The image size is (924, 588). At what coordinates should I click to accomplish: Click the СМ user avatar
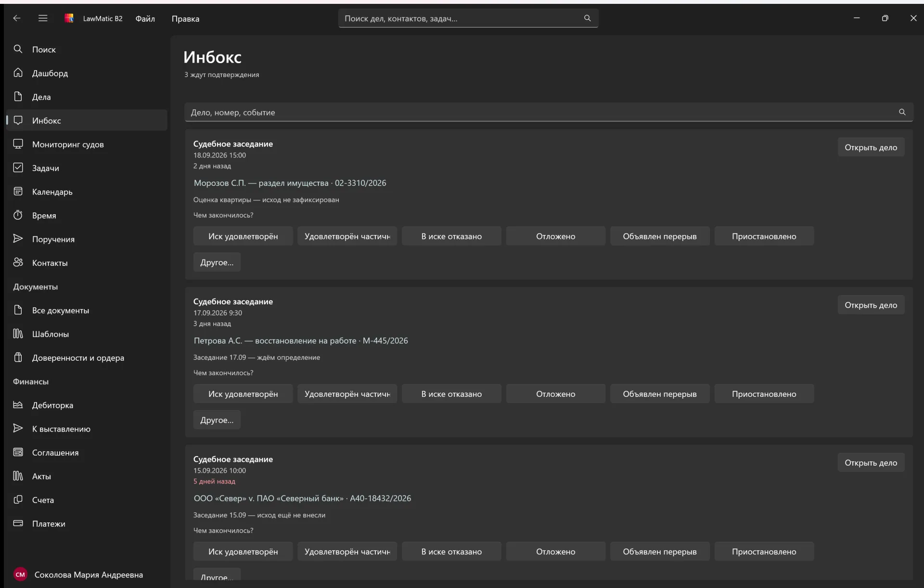pos(20,575)
